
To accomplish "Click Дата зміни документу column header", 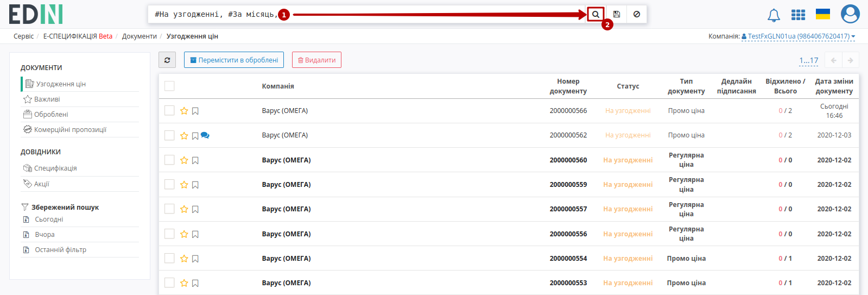I will click(834, 86).
